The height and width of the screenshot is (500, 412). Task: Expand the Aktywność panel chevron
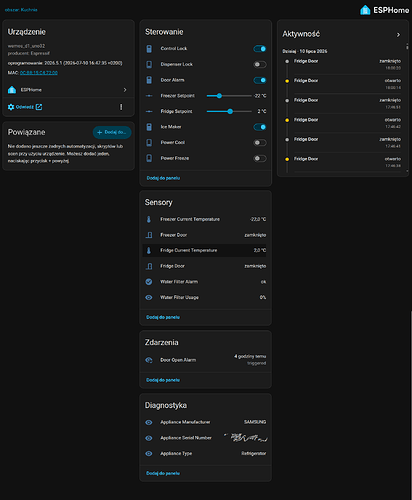point(398,35)
